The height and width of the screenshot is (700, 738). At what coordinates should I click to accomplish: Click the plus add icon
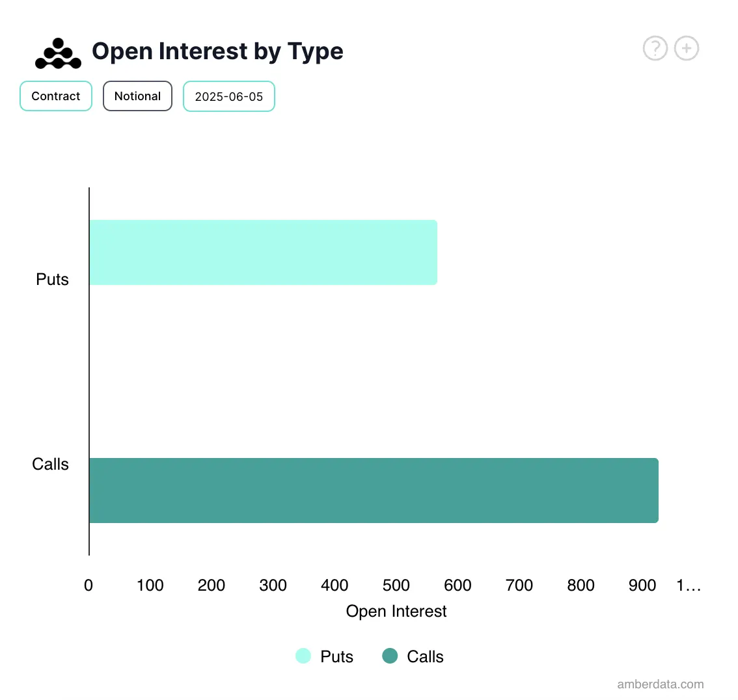point(687,48)
